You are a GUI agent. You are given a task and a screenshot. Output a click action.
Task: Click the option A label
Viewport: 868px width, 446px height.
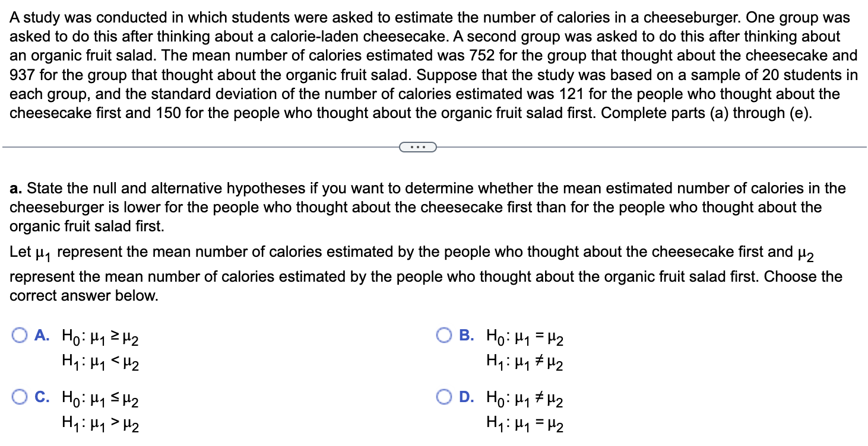tap(42, 336)
